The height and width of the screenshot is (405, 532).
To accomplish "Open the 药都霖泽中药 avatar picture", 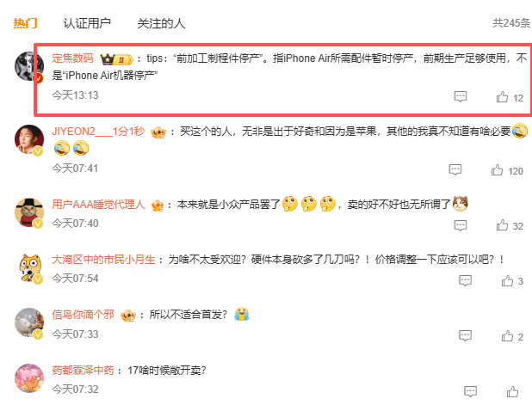I will tap(29, 378).
